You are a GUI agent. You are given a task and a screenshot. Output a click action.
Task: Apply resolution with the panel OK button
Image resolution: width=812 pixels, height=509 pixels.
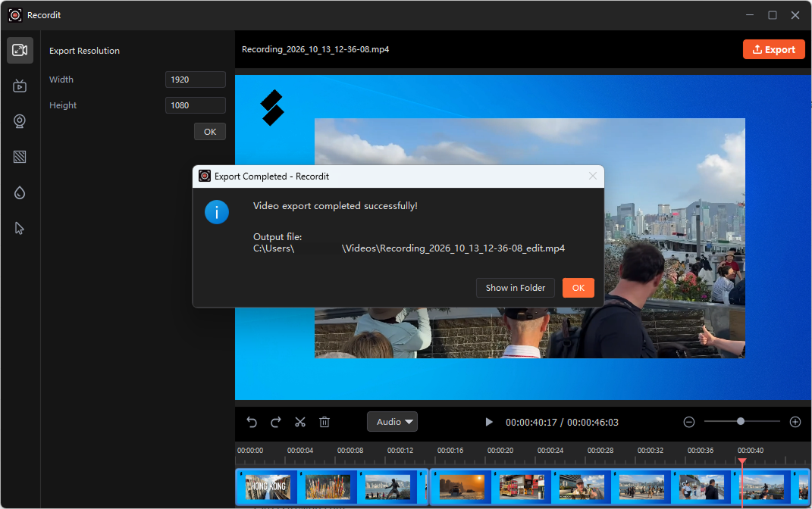(210, 131)
